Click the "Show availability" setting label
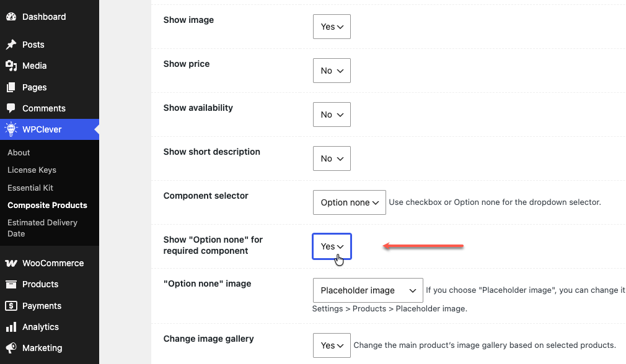This screenshot has width=626, height=364. (198, 108)
